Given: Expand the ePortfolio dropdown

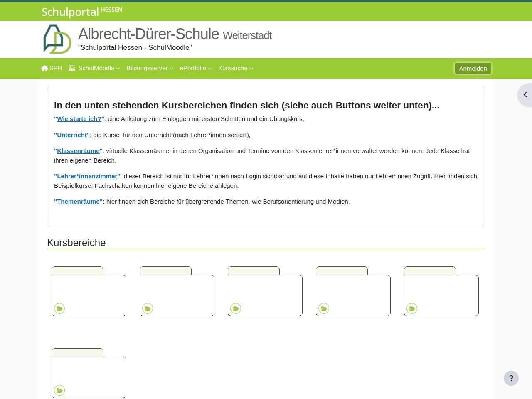Looking at the screenshot, I should tap(195, 68).
